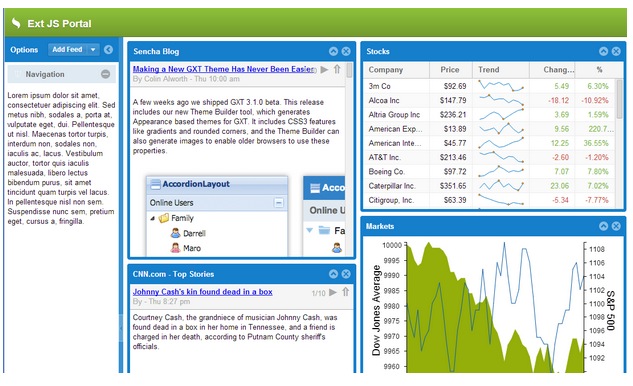Go to next CNN story
The width and height of the screenshot is (633, 386).
point(333,292)
